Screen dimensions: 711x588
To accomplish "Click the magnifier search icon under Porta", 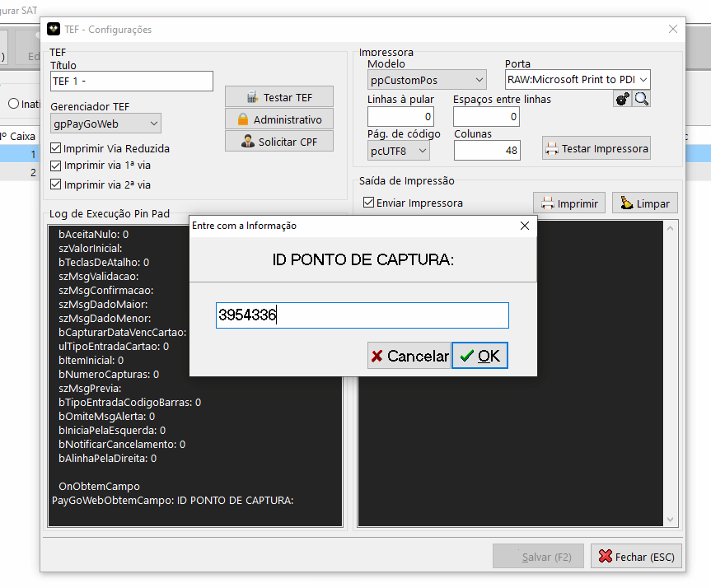I will pos(641,99).
